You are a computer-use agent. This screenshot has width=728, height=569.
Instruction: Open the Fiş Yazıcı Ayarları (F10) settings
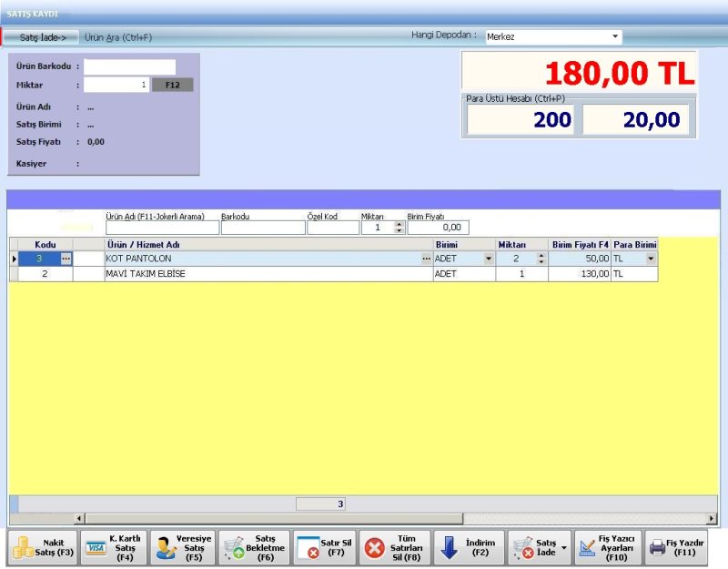coord(608,547)
